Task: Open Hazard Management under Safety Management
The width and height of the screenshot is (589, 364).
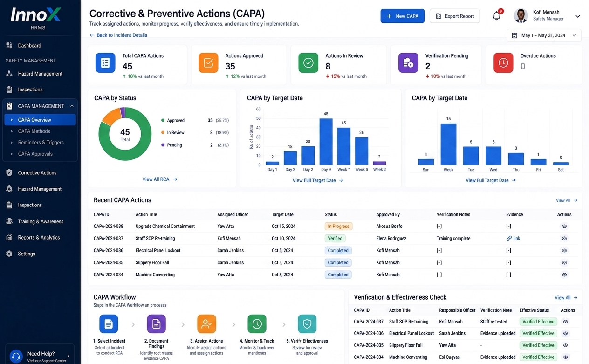Action: (x=40, y=74)
